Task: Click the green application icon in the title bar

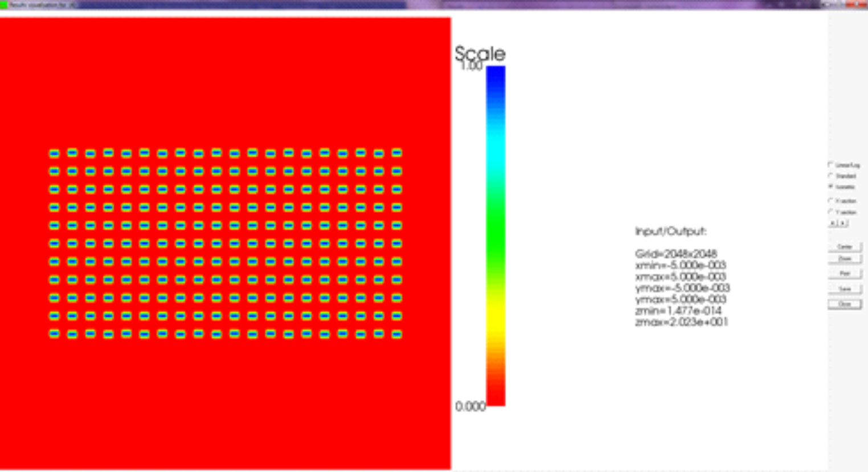Action: (x=3, y=5)
